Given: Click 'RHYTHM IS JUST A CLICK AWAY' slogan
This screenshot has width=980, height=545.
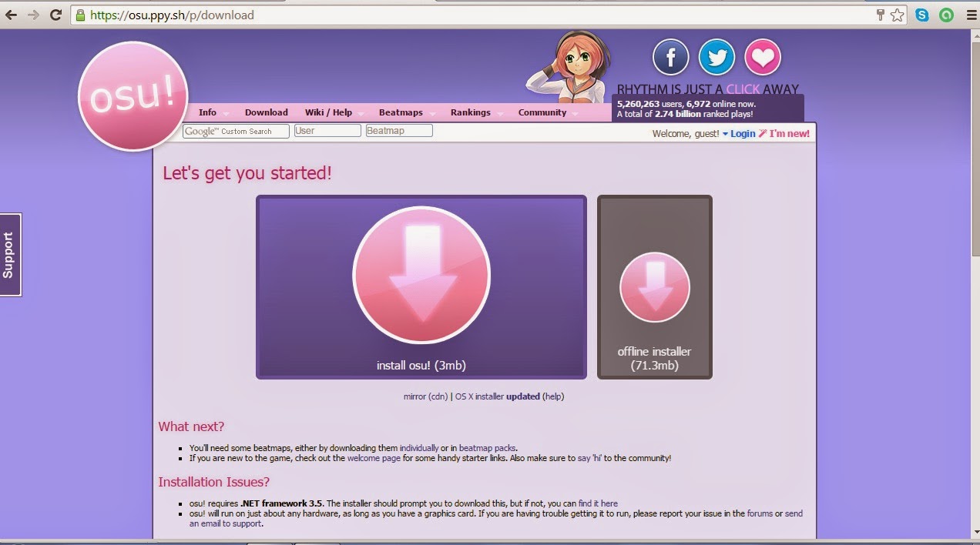Looking at the screenshot, I should (708, 89).
